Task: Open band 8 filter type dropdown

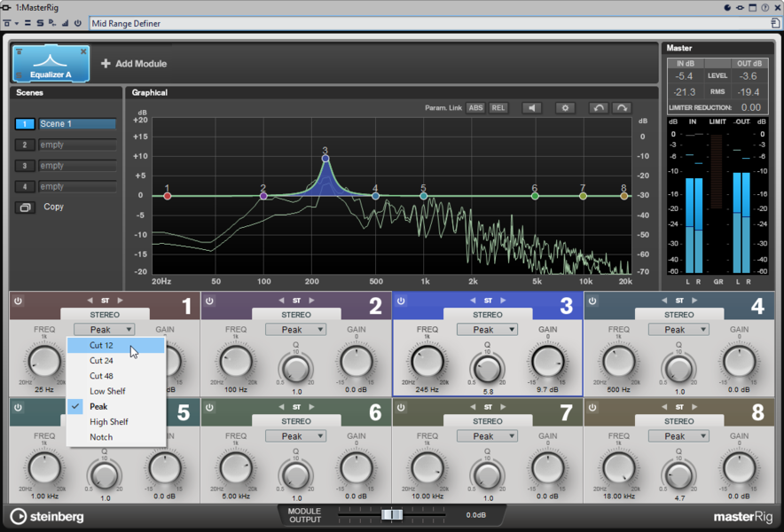Action: click(x=679, y=436)
